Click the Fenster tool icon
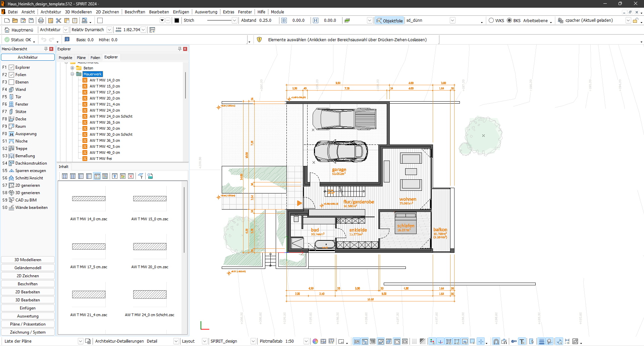644x346 pixels. 11,104
